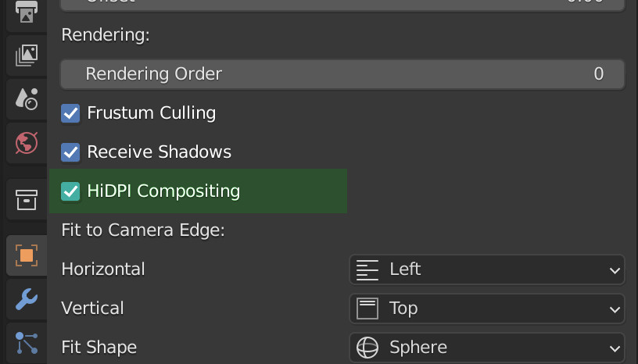Click the Frustum Culling label text
The width and height of the screenshot is (638, 364).
[152, 113]
